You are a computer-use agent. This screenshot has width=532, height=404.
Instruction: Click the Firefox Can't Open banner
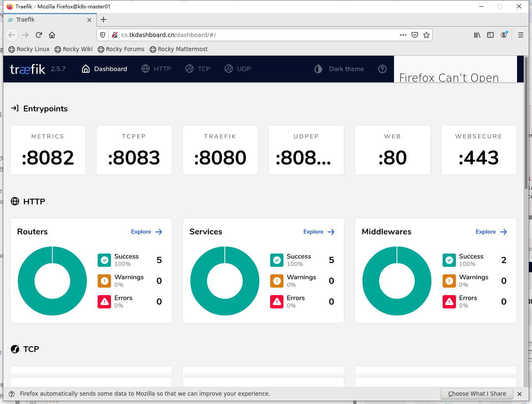(x=456, y=69)
